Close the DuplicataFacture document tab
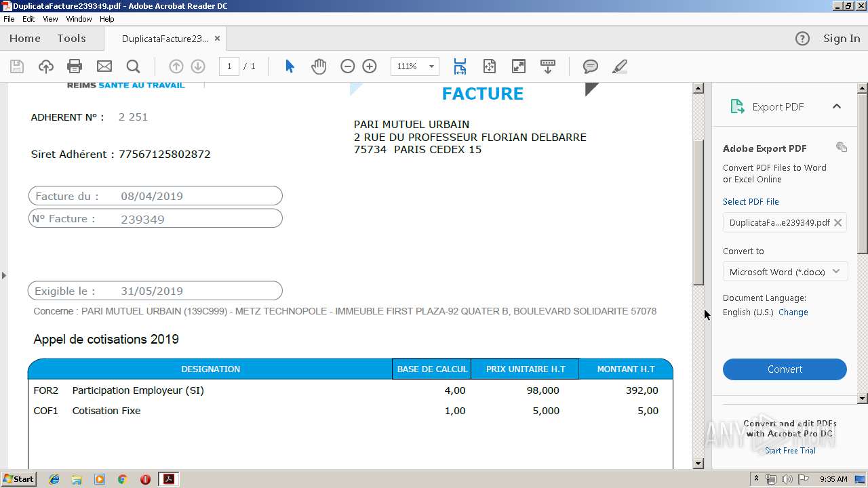 click(x=217, y=39)
